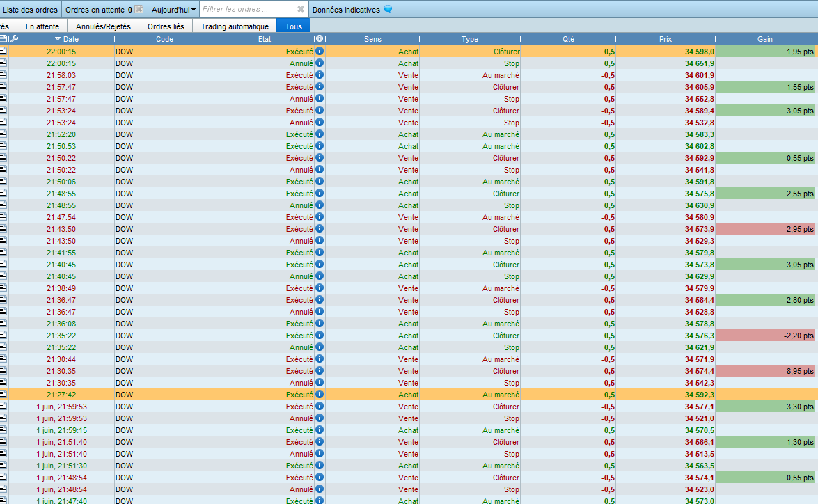Image resolution: width=818 pixels, height=504 pixels.
Task: Click the detail icon left of 21:58:03 row
Action: click(3, 74)
